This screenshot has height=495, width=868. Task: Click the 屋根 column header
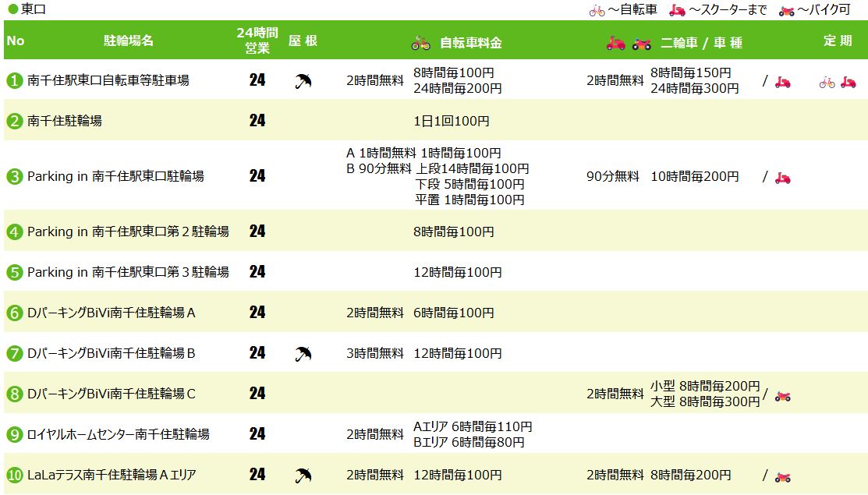point(303,41)
